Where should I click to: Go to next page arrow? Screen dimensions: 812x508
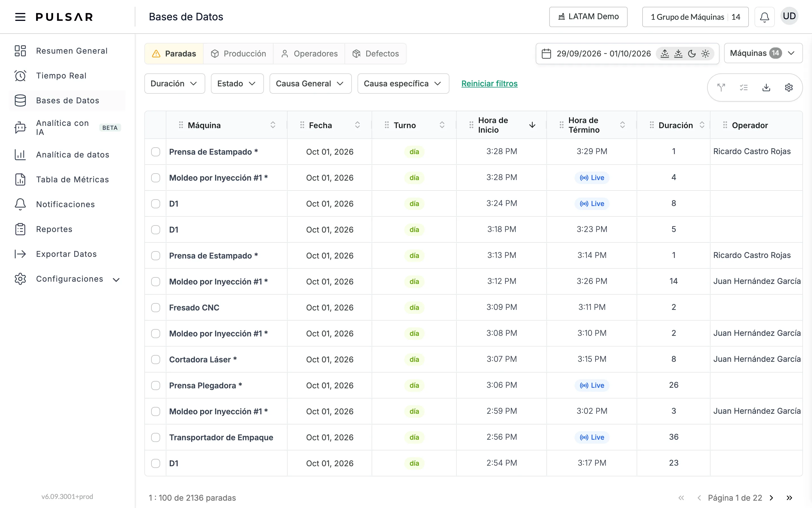[771, 498]
